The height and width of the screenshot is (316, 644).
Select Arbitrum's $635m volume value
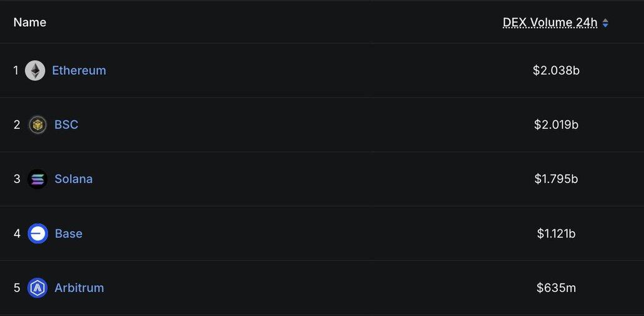point(556,288)
